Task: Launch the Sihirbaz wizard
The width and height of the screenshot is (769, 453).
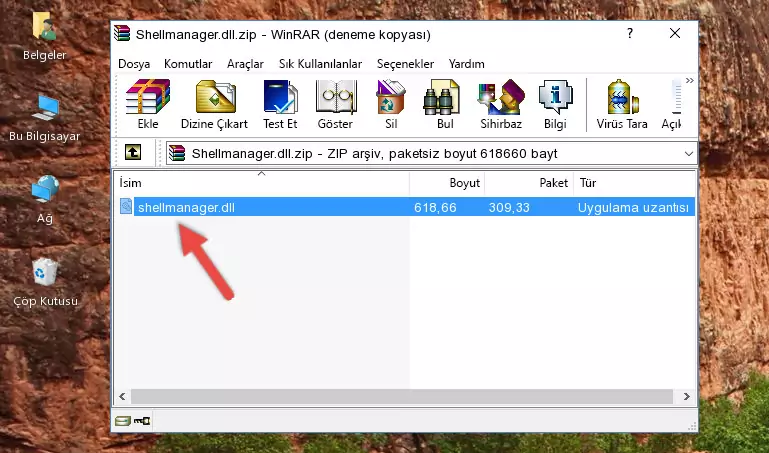Action: [501, 104]
